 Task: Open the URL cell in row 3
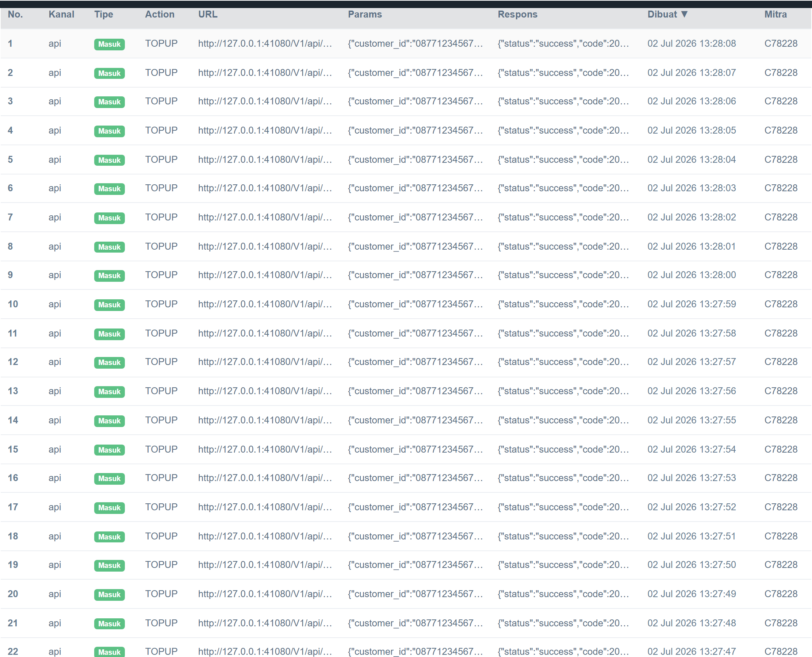click(265, 101)
